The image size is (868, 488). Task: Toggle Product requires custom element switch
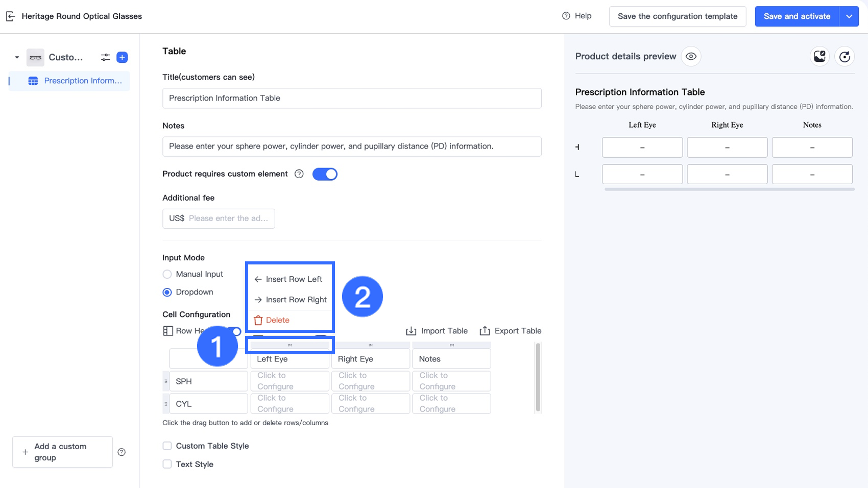pyautogui.click(x=325, y=174)
